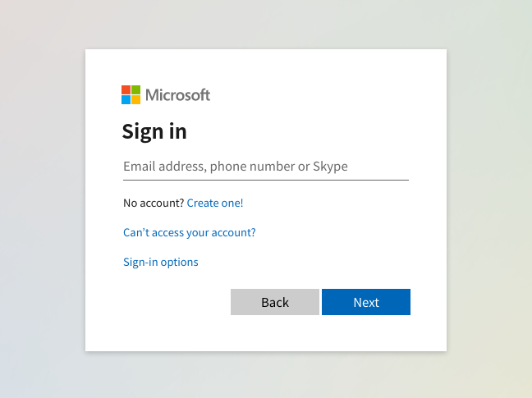Follow 'Can't access your account?' link

(x=190, y=232)
